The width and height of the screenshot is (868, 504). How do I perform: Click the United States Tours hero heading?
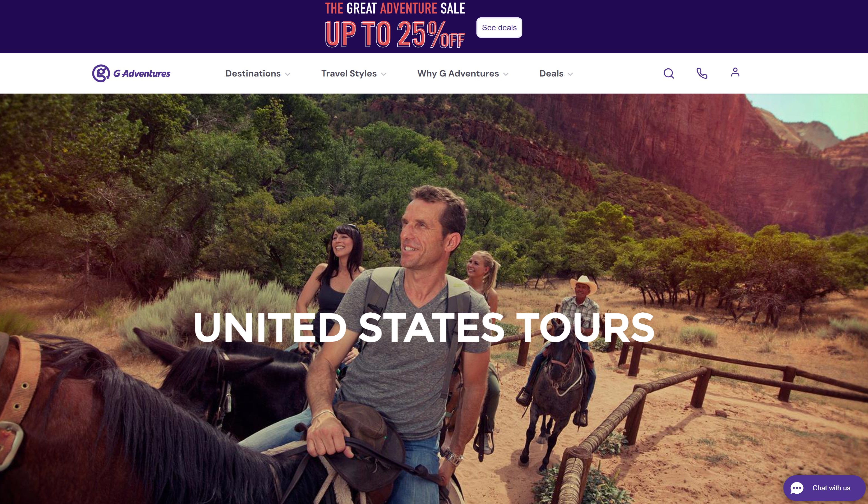point(424,327)
